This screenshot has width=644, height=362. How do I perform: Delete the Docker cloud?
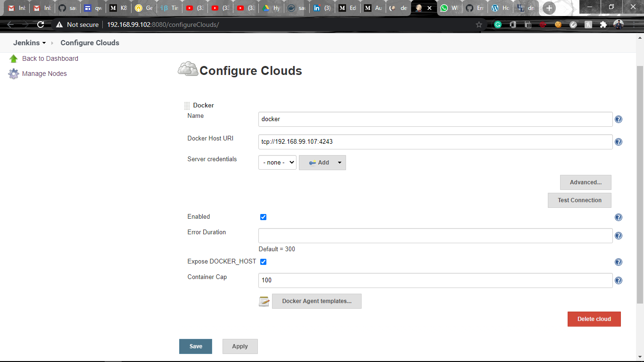[594, 319]
